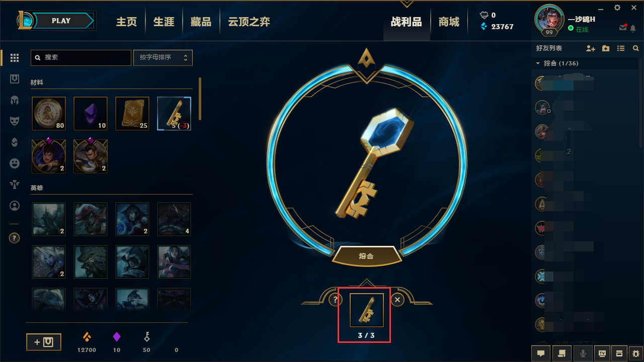Switch to the 藏品 tab
Screen dimensions: 644x362
[x=201, y=22]
